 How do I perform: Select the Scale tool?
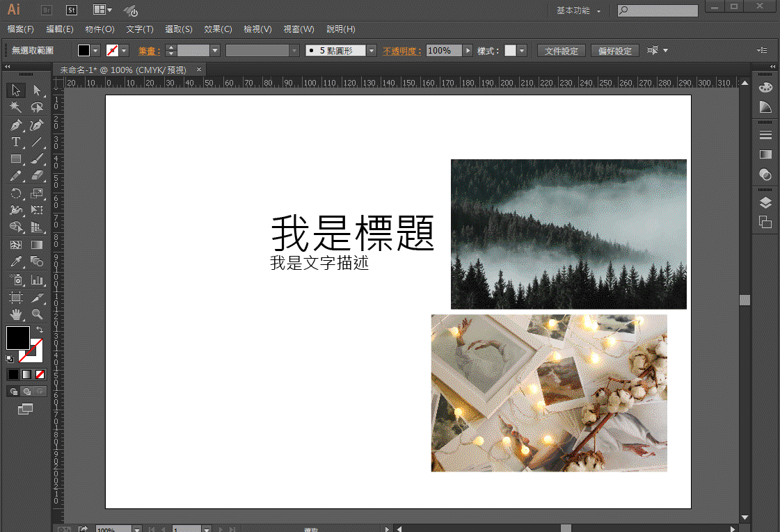[x=37, y=193]
